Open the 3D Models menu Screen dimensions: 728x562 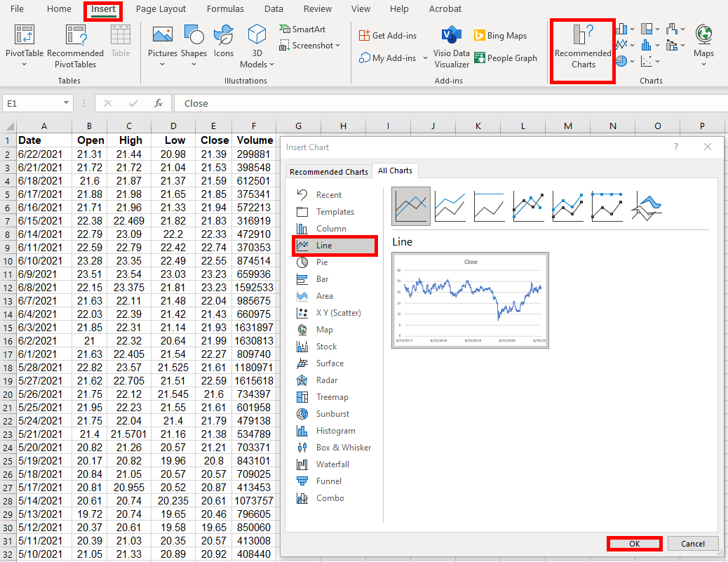click(257, 46)
